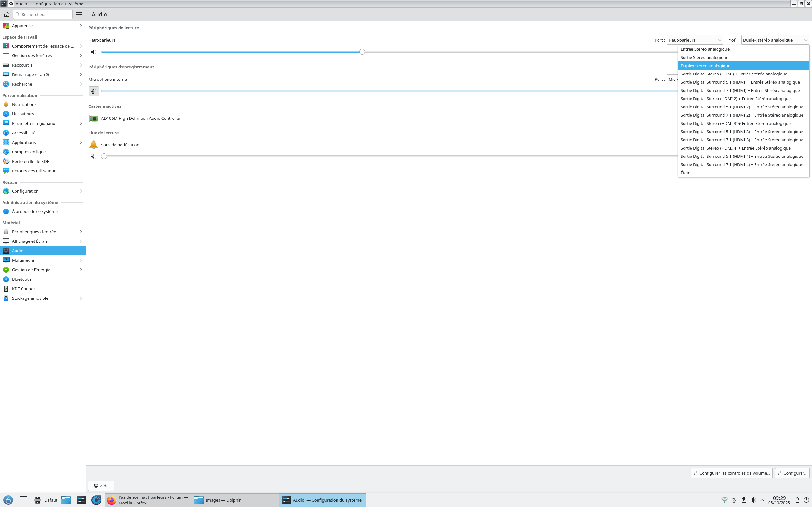The image size is (812, 507).
Task: Click the Haut-parleurs volume slider handle
Action: click(362, 52)
